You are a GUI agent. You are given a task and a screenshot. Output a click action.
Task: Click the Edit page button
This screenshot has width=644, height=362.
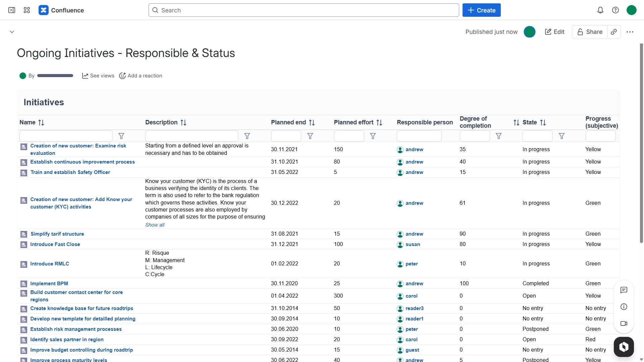pos(555,32)
